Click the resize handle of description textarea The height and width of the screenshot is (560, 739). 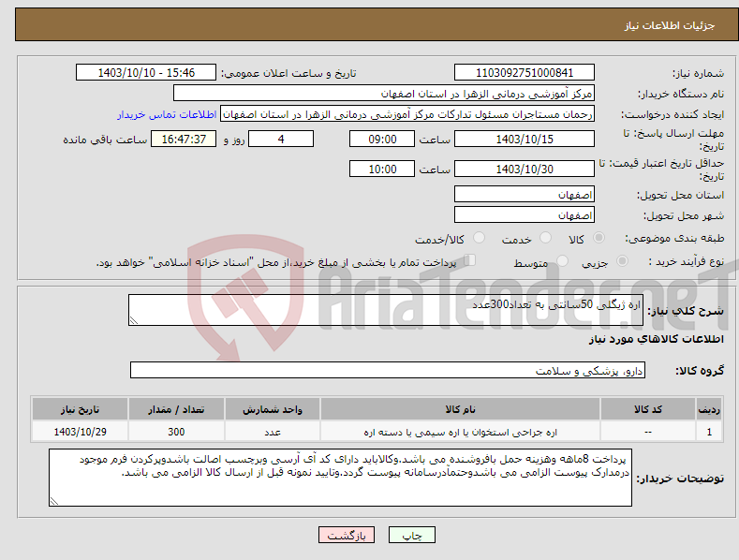[134, 320]
